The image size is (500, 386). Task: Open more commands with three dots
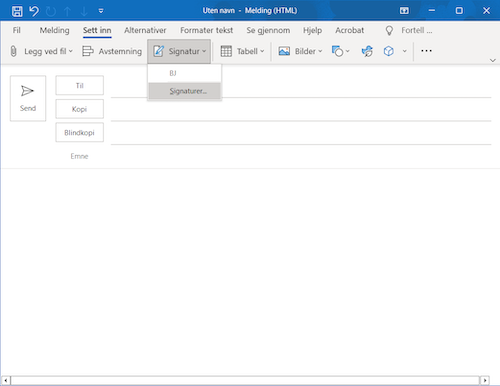click(426, 51)
